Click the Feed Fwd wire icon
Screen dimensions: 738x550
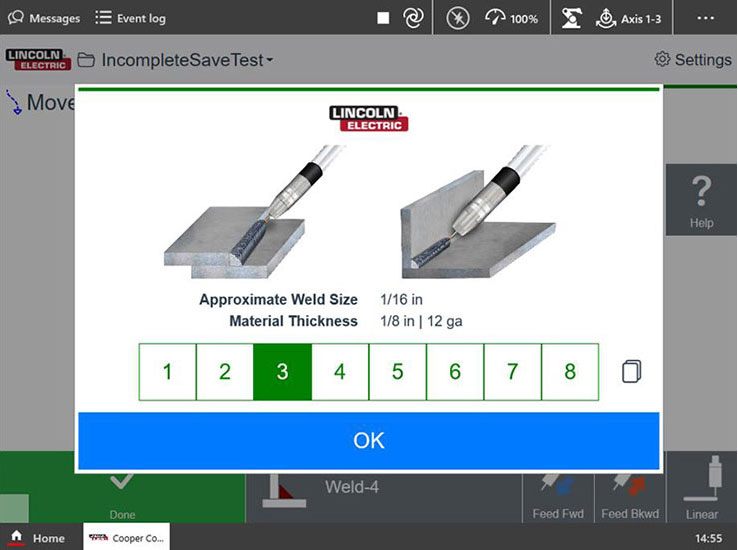point(558,497)
